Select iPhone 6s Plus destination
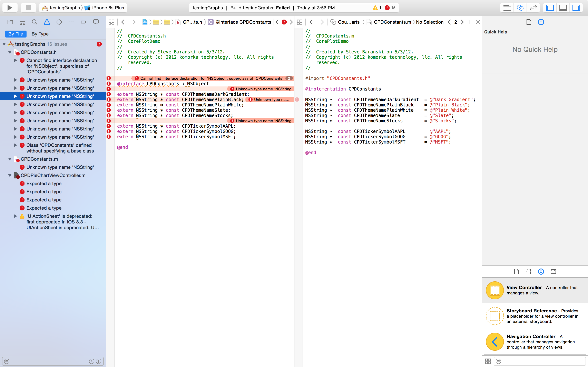Viewport: 588px width, 367px height. click(x=108, y=8)
